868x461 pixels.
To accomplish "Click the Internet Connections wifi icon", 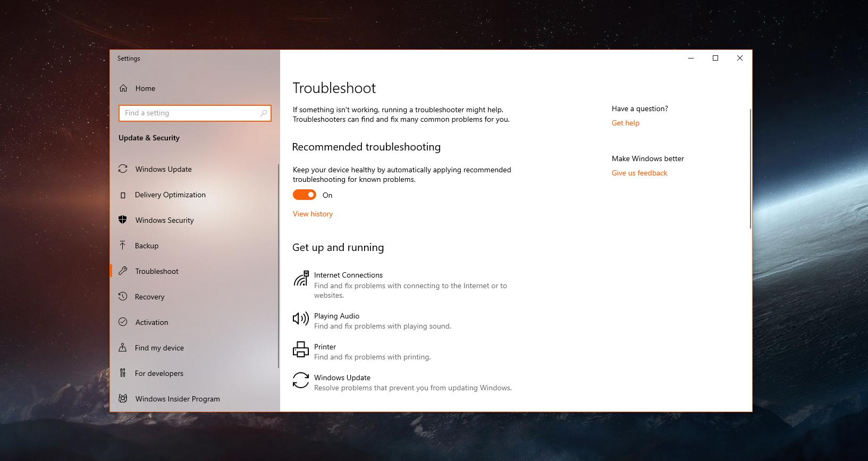I will coord(301,279).
